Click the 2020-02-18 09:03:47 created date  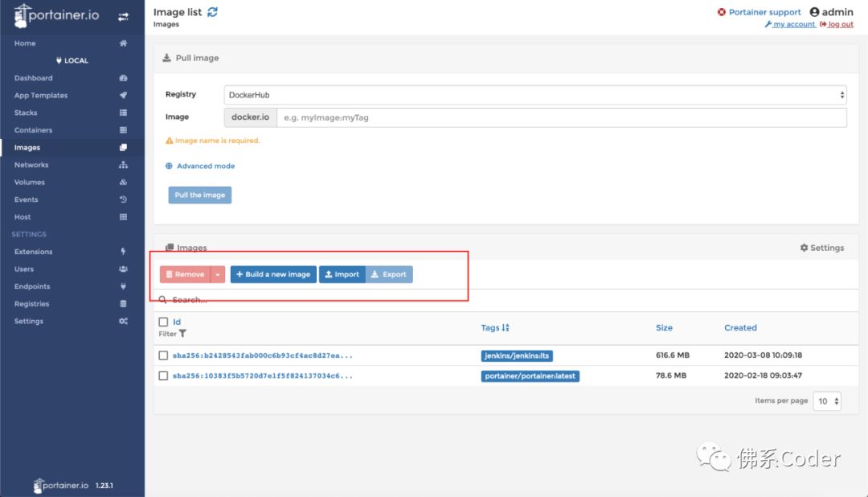[763, 376]
